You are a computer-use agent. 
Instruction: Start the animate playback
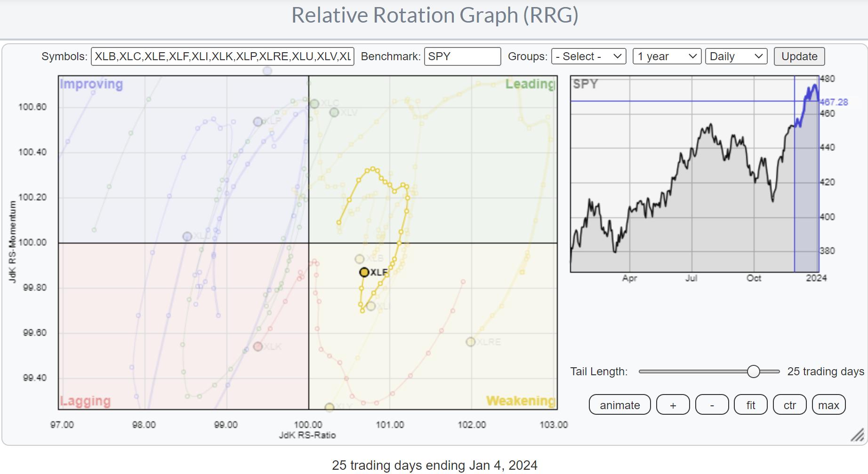click(x=619, y=405)
